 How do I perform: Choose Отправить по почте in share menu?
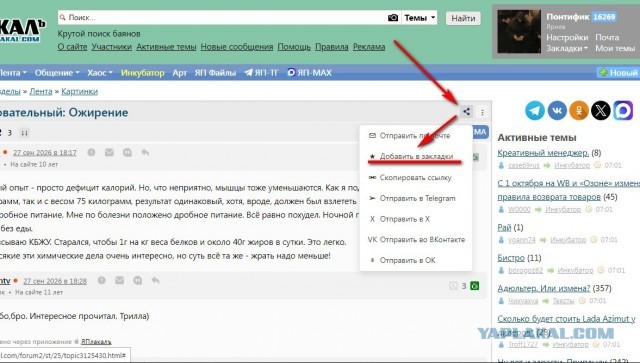[416, 136]
